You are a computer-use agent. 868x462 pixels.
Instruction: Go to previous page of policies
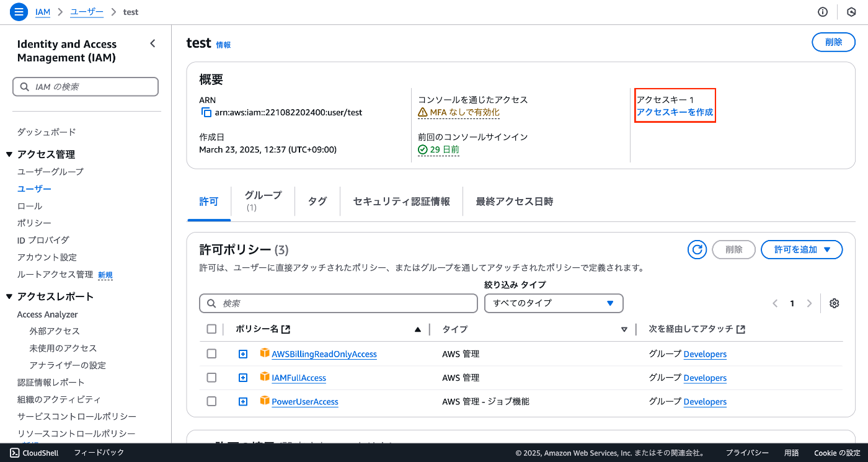[x=775, y=303]
